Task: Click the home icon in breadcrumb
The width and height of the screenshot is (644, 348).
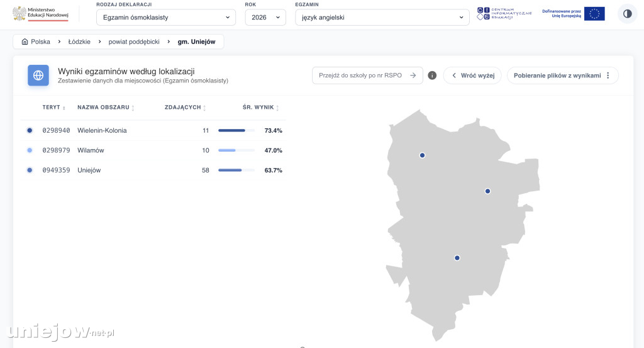Action: point(25,42)
